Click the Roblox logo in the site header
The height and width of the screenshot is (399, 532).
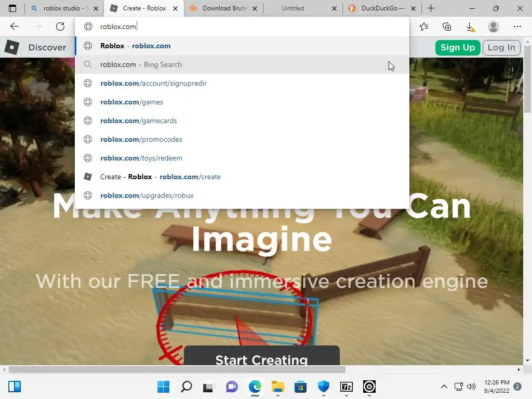(x=12, y=47)
